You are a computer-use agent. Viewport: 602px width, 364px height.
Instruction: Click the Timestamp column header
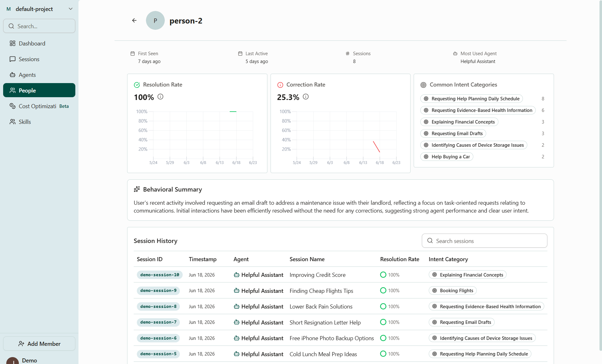coord(202,259)
